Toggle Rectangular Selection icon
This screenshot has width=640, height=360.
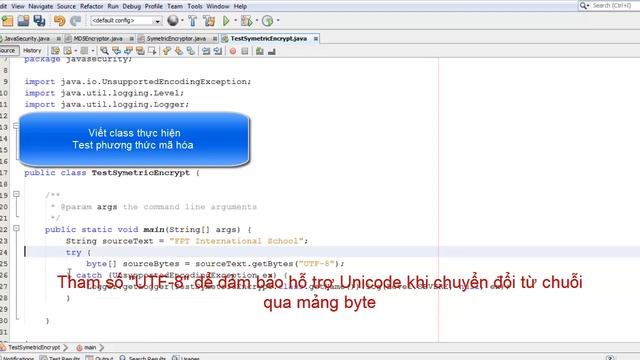[x=152, y=51]
